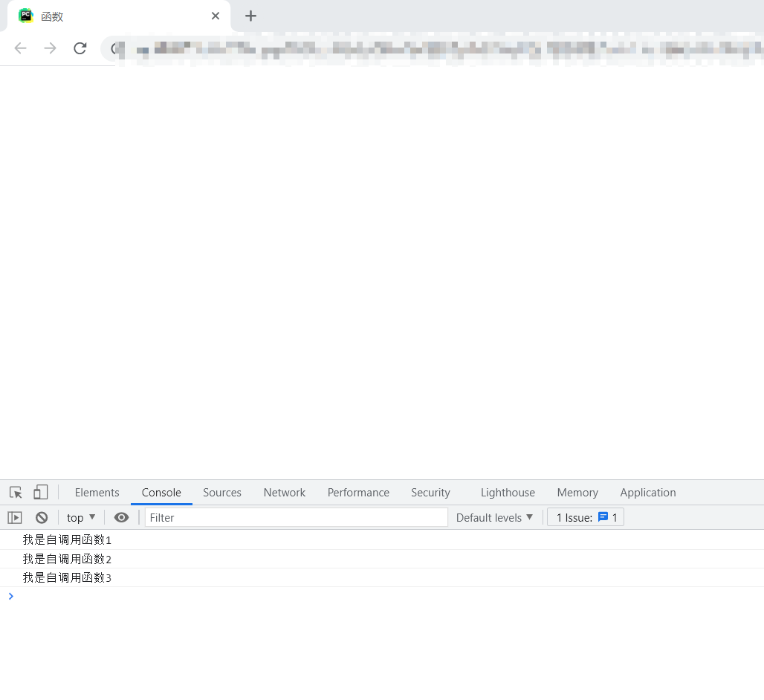Viewport: 764px width, 700px height.
Task: Create a live expression with eye icon
Action: pyautogui.click(x=121, y=517)
